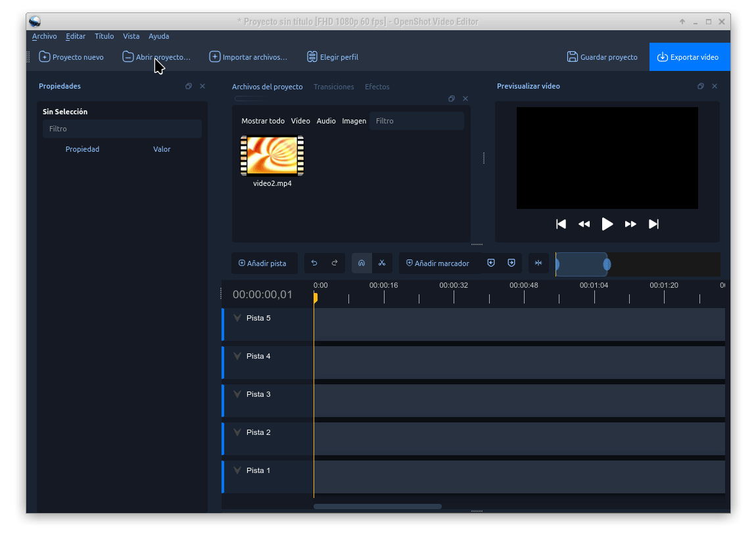The image size is (756, 540).
Task: Click the Pista 1 track chevron
Action: point(237,471)
